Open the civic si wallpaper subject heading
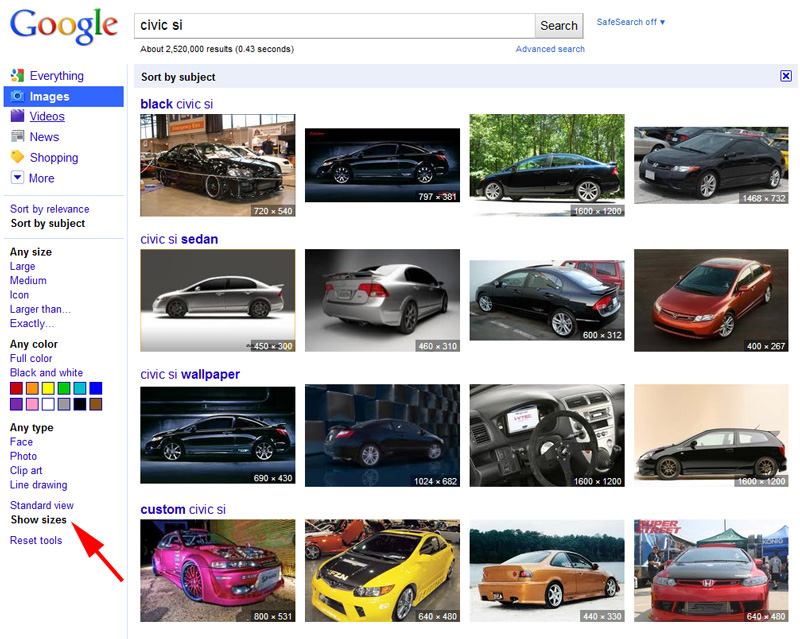This screenshot has width=800, height=639. pos(190,374)
